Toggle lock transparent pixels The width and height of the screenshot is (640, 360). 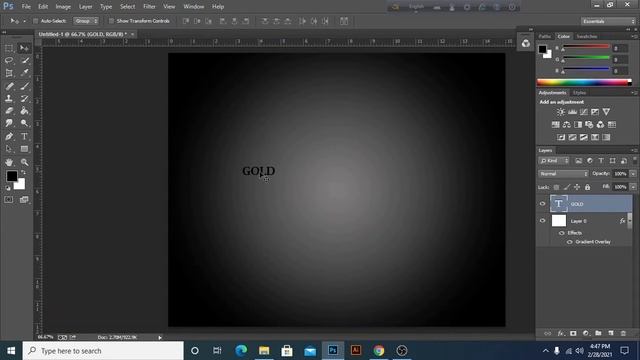pyautogui.click(x=556, y=187)
